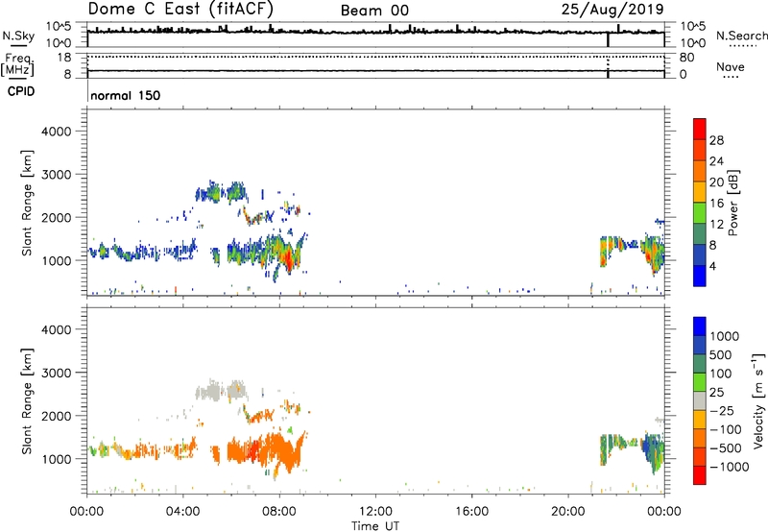Click the 'Velocity [m s-1]' colorbar title
The image size is (768, 532).
coord(758,400)
